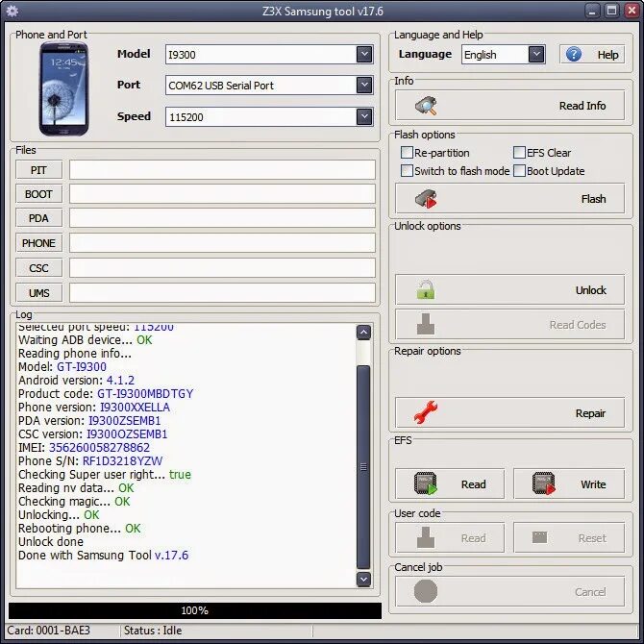The width and height of the screenshot is (644, 644).
Task: Open the Language dropdown set to English
Action: pyautogui.click(x=536, y=54)
